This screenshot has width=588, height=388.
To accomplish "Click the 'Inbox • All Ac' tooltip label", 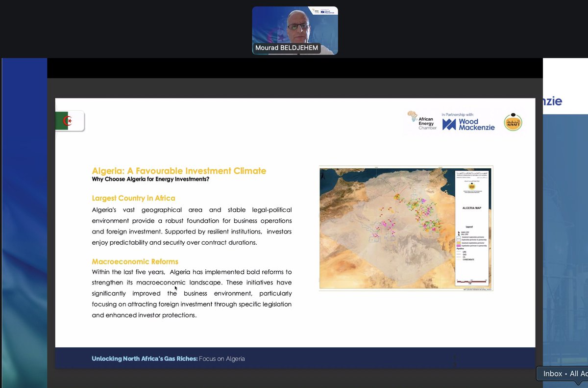I will click(563, 373).
